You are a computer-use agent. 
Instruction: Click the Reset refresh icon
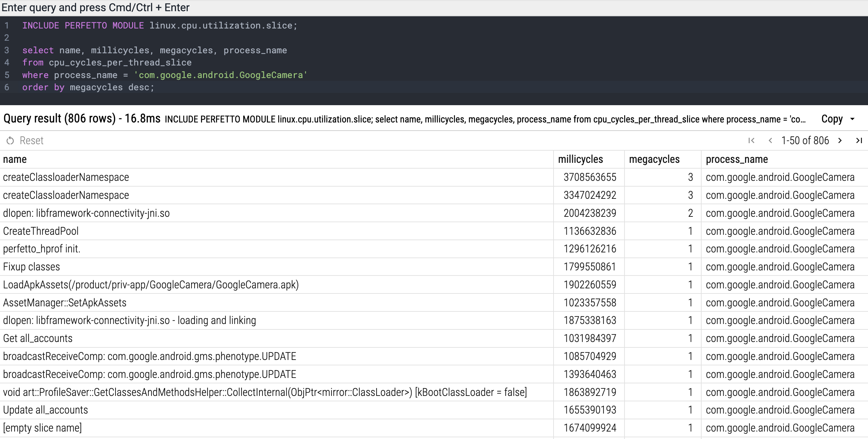pyautogui.click(x=10, y=140)
